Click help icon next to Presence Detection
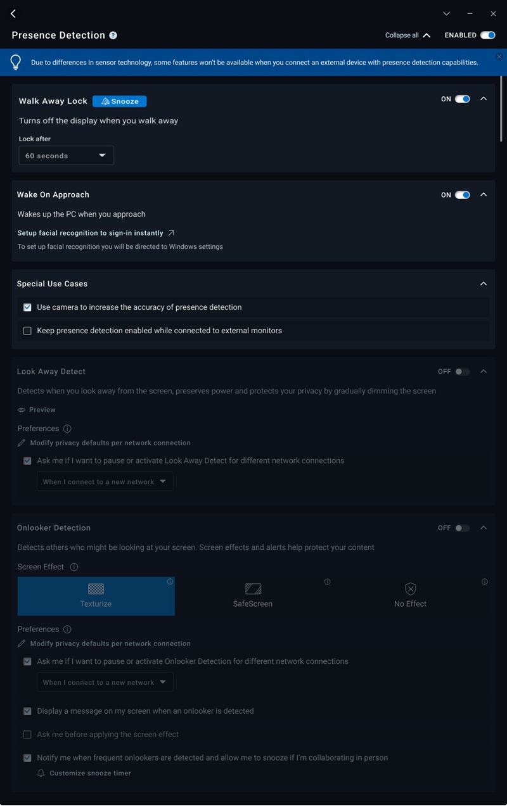507x812 pixels. pos(113,35)
